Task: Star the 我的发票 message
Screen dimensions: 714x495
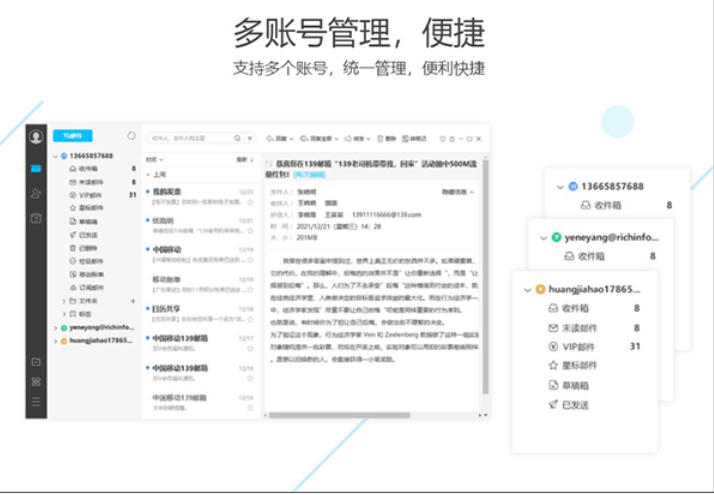Action: click(250, 202)
